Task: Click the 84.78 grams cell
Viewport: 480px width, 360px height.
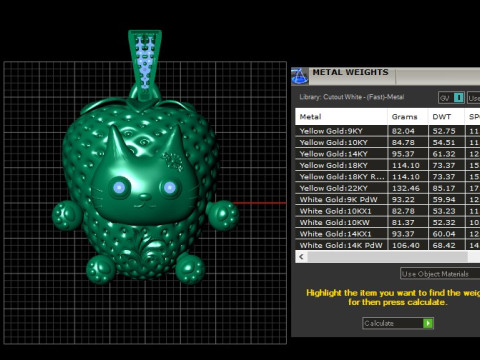Action: (x=408, y=143)
